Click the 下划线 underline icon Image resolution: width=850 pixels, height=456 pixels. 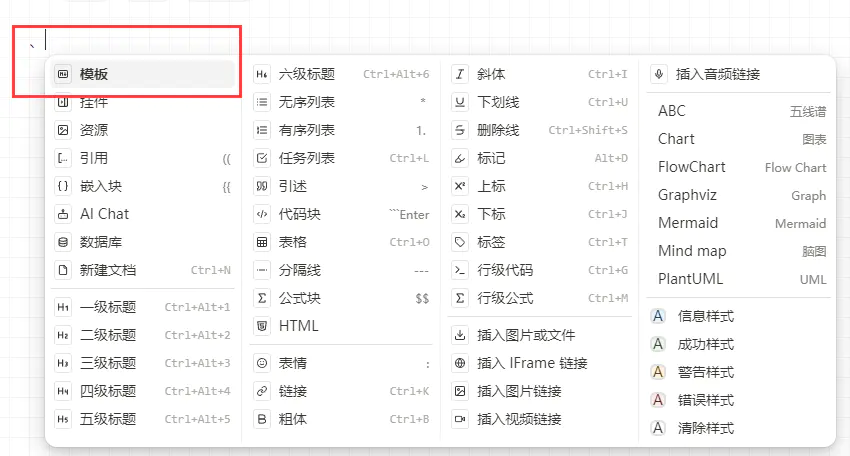pyautogui.click(x=460, y=102)
